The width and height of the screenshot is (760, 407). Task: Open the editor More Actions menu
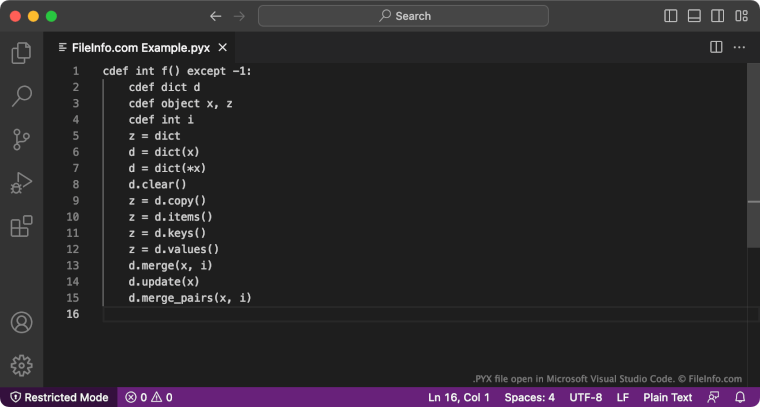click(740, 47)
